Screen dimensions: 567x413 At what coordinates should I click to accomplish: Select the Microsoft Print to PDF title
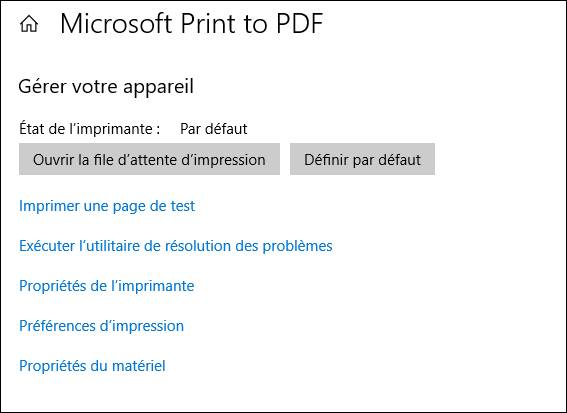click(191, 24)
